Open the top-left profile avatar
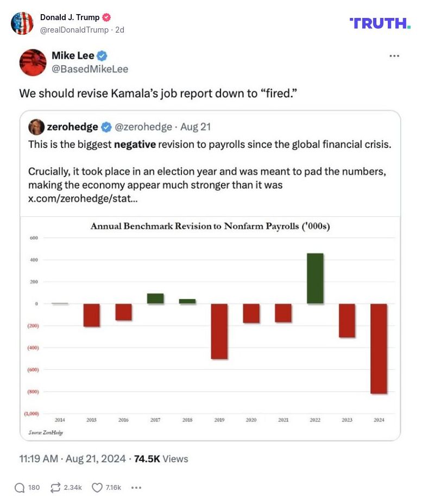Screen dimensions: 422x504 coord(22,23)
